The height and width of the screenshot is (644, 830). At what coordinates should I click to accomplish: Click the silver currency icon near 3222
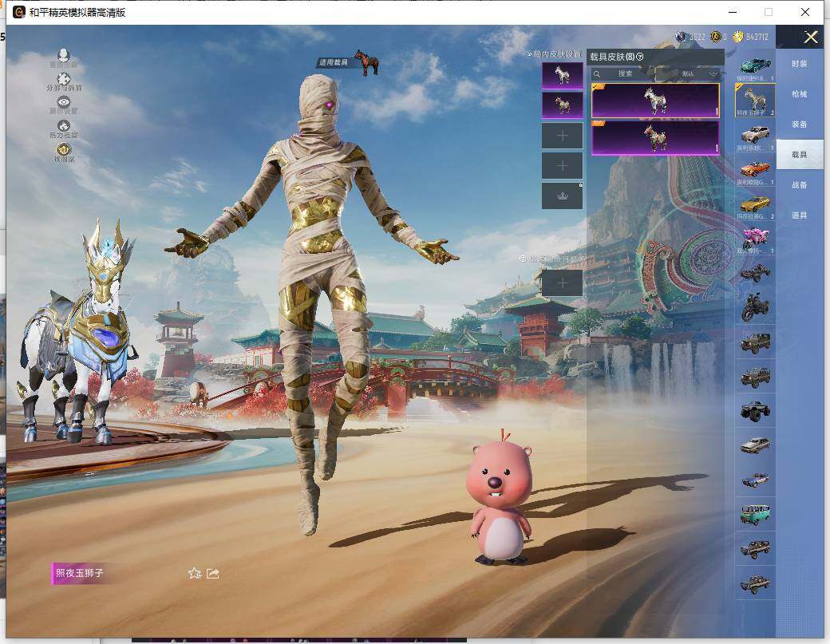[x=681, y=37]
